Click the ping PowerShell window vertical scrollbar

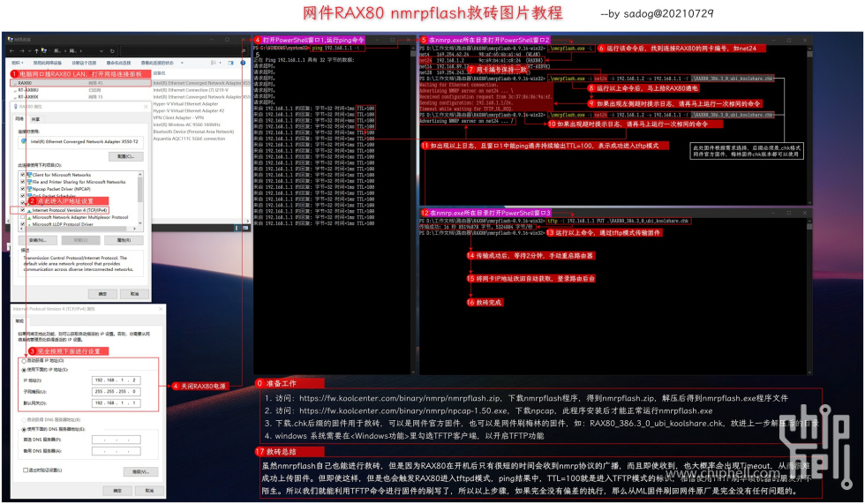tap(413, 211)
